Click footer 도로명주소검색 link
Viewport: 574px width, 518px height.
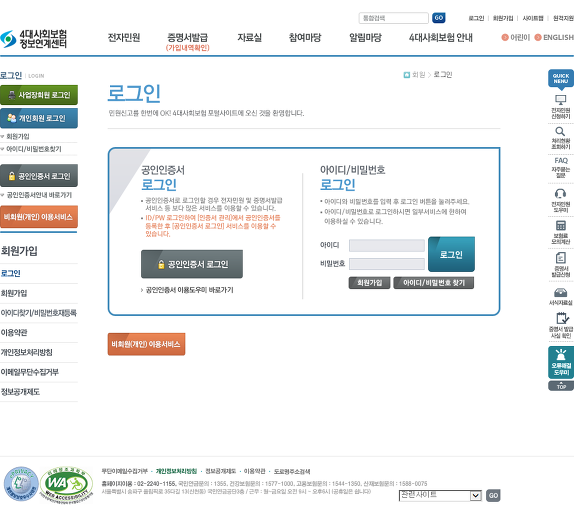tap(292, 471)
